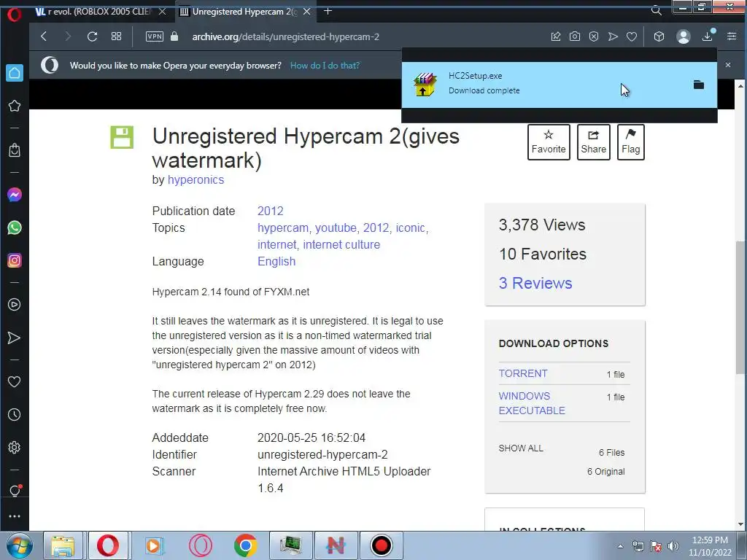747x560 pixels.
Task: Open Instagram in the sidebar
Action: click(15, 260)
